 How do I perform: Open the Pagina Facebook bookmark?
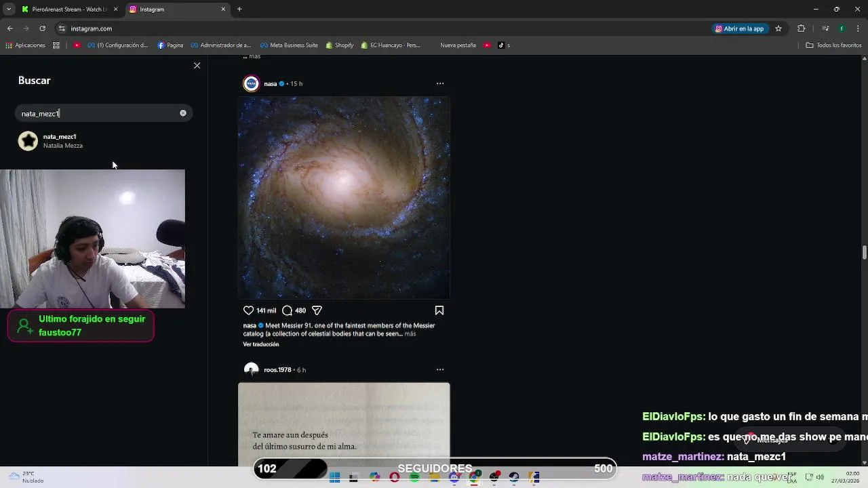click(x=170, y=45)
